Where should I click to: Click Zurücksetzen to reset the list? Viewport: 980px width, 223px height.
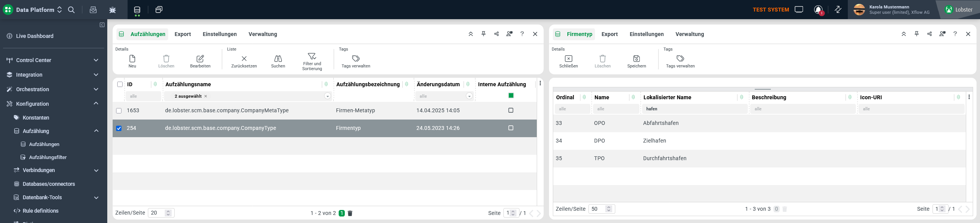tap(244, 59)
